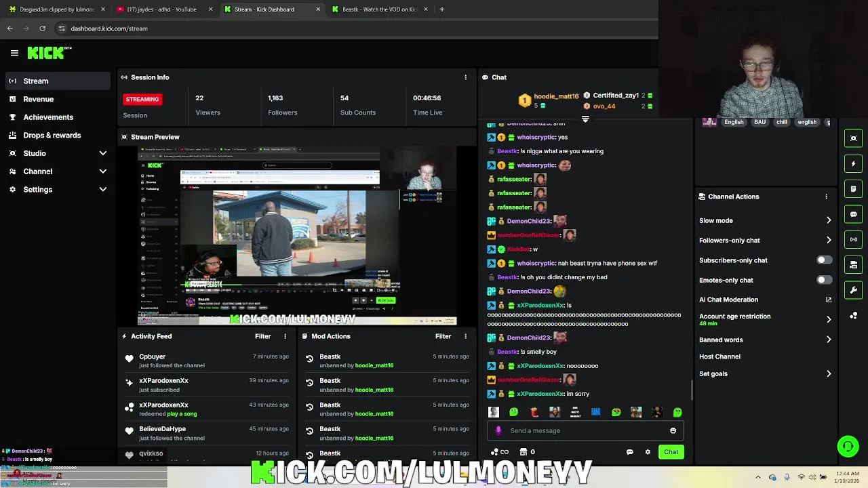Screen dimensions: 868x488
Task: Open a new browser tab
Action: click(441, 9)
